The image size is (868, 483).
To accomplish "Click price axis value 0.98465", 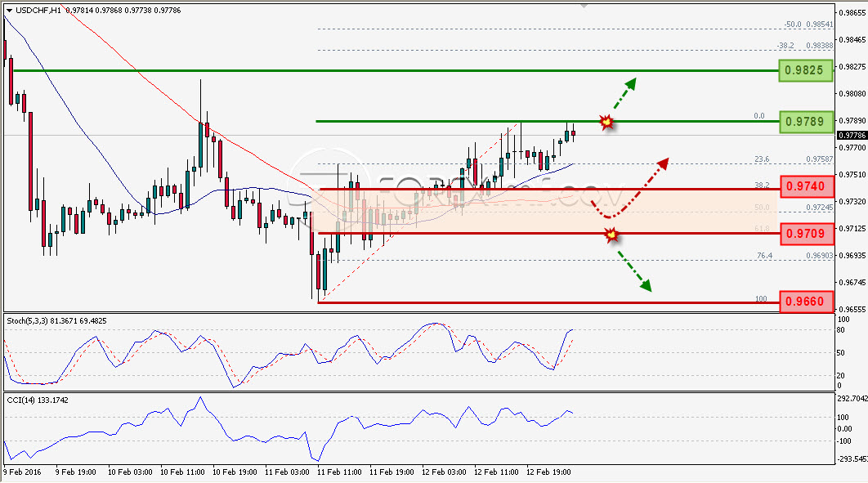I will [x=852, y=40].
